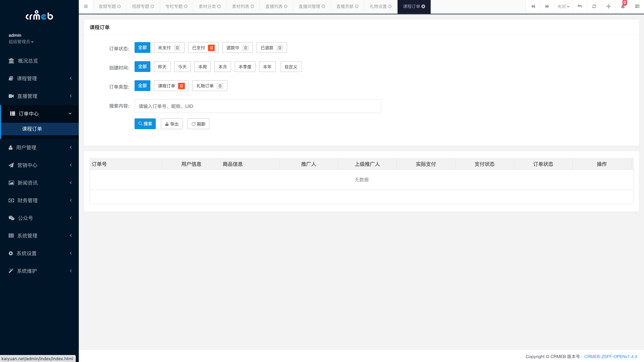Select 全部 for 订单状态 filter
Screen dimensions: 644x362
coord(142,47)
